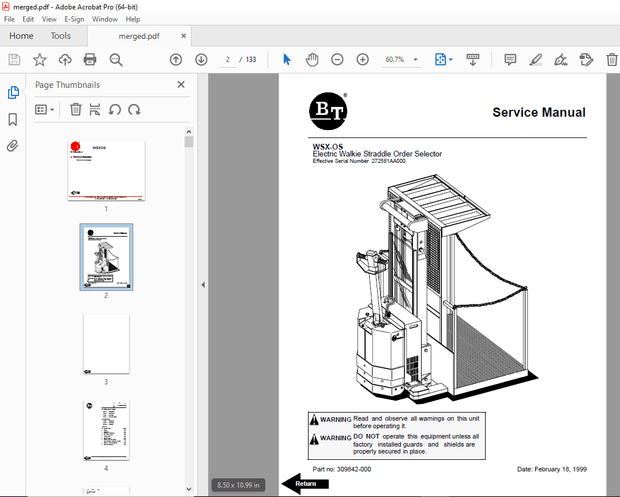Screen dimensions: 620x497
Task: Click the Part no: 309842-000 text
Action: click(x=342, y=469)
